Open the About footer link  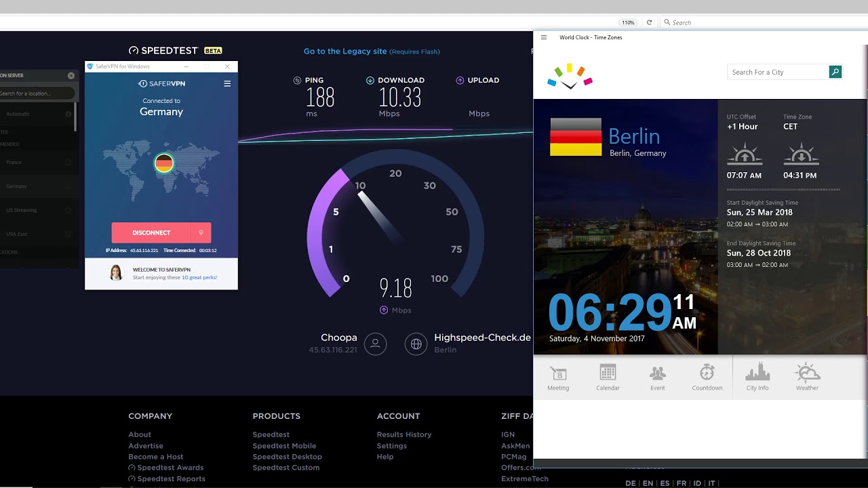140,434
